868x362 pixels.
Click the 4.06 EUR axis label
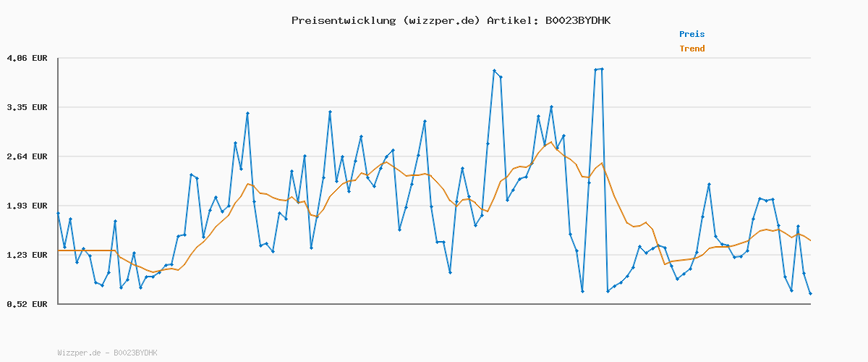tap(27, 58)
